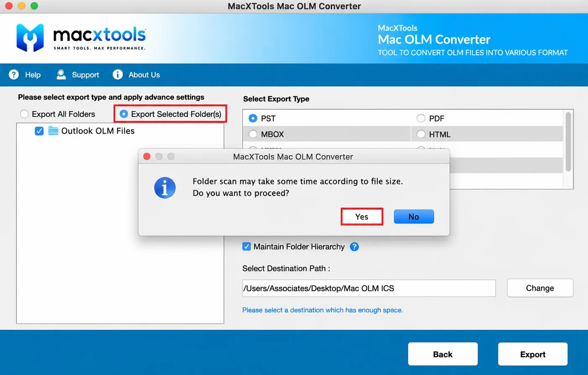The image size is (588, 375).
Task: Click the dialog's blue info icon
Action: click(x=165, y=187)
